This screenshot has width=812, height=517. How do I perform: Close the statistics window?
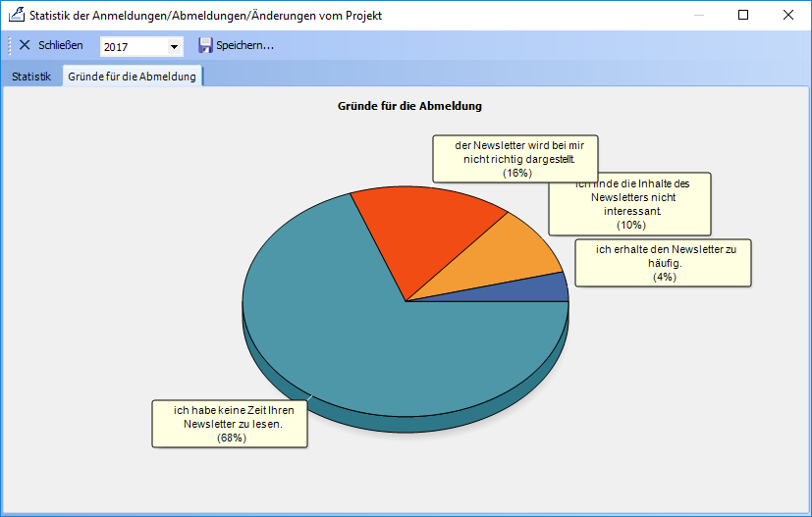coord(788,15)
